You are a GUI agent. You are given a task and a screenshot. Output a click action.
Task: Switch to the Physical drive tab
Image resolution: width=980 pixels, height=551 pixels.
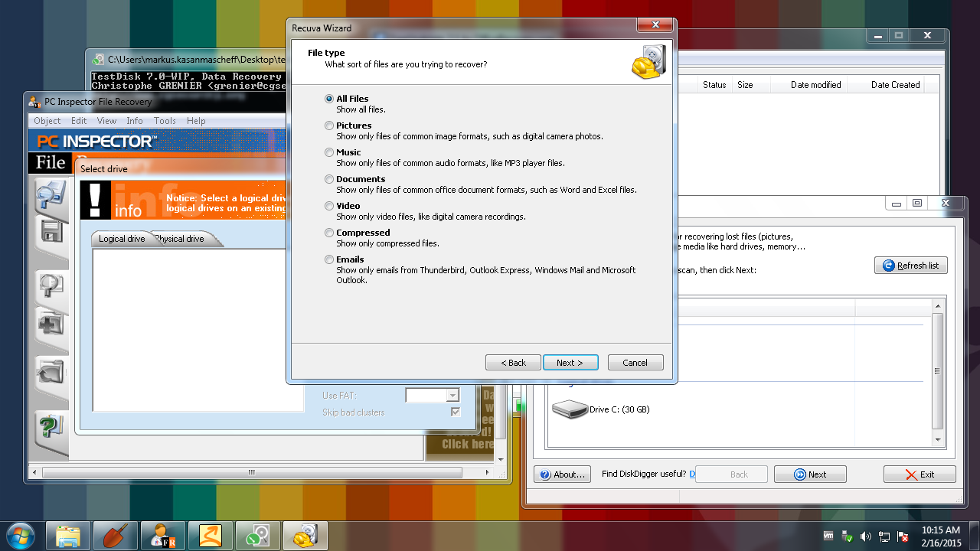coord(181,239)
